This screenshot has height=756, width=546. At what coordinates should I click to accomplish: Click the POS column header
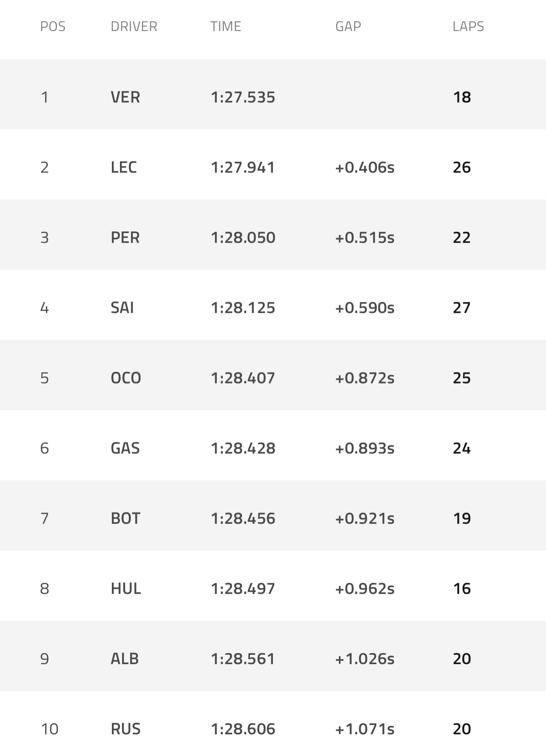[x=53, y=26]
